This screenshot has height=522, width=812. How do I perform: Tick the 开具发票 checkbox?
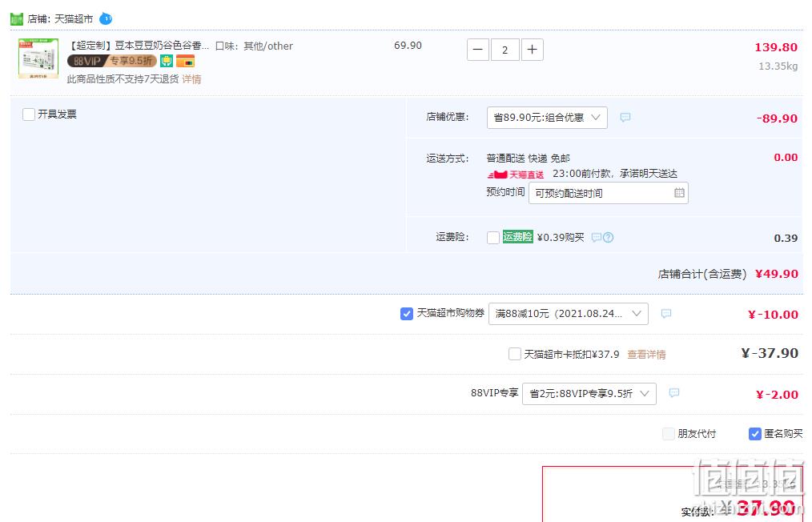pyautogui.click(x=29, y=114)
